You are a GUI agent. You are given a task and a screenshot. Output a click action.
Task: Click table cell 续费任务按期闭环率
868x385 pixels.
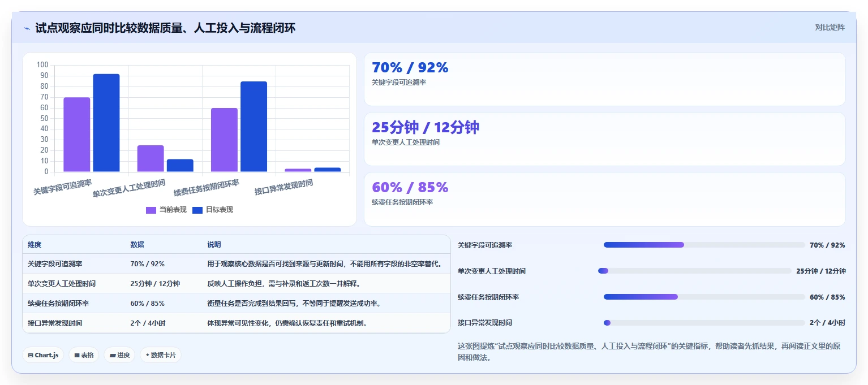pos(58,304)
